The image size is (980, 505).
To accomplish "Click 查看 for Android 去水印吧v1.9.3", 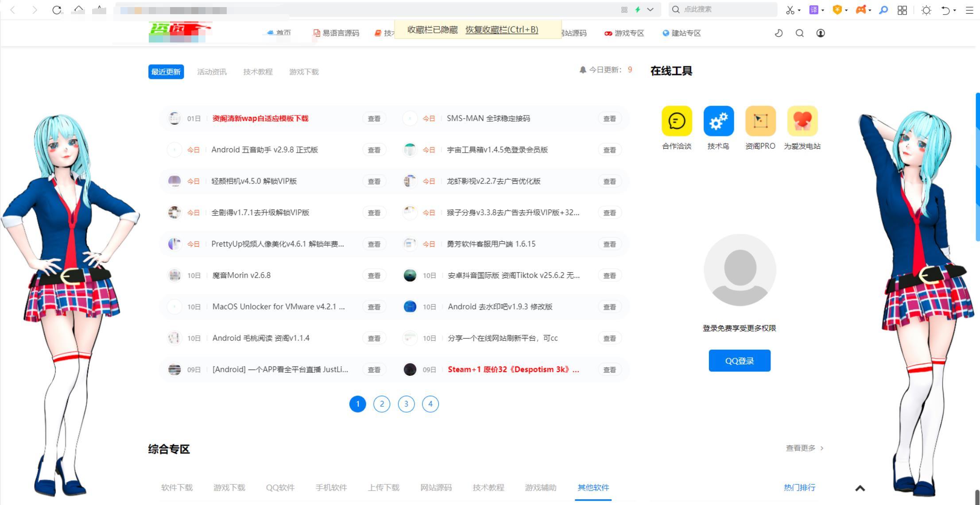I will pyautogui.click(x=610, y=307).
